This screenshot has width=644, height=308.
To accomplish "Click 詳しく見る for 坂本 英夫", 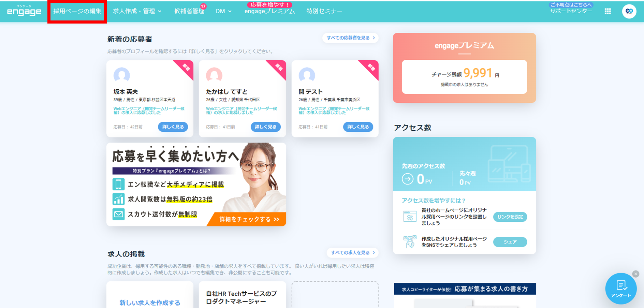I will click(x=173, y=127).
